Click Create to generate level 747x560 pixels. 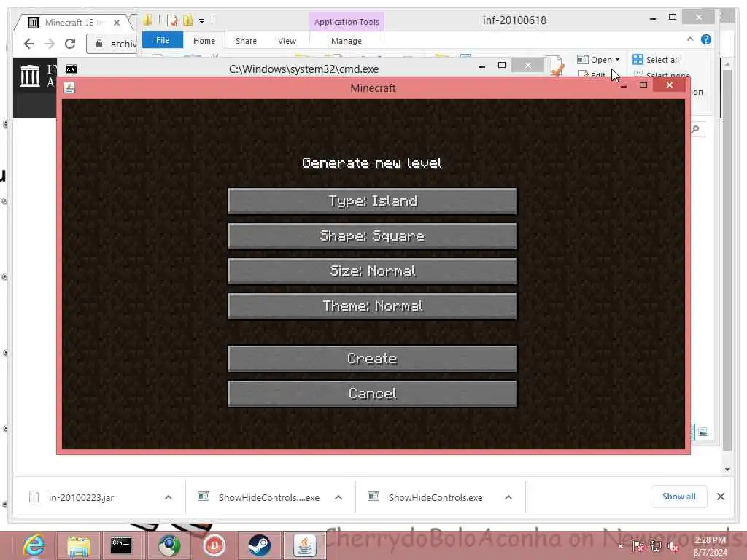click(x=373, y=359)
